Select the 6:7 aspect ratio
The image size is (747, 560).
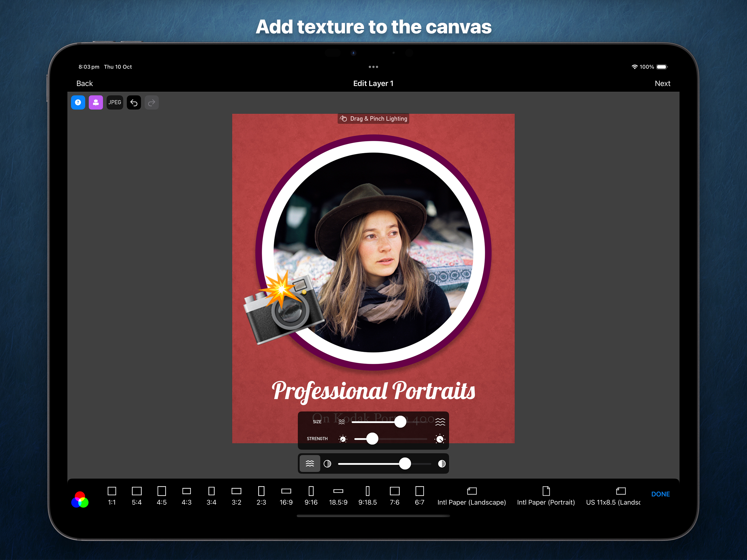(x=419, y=496)
